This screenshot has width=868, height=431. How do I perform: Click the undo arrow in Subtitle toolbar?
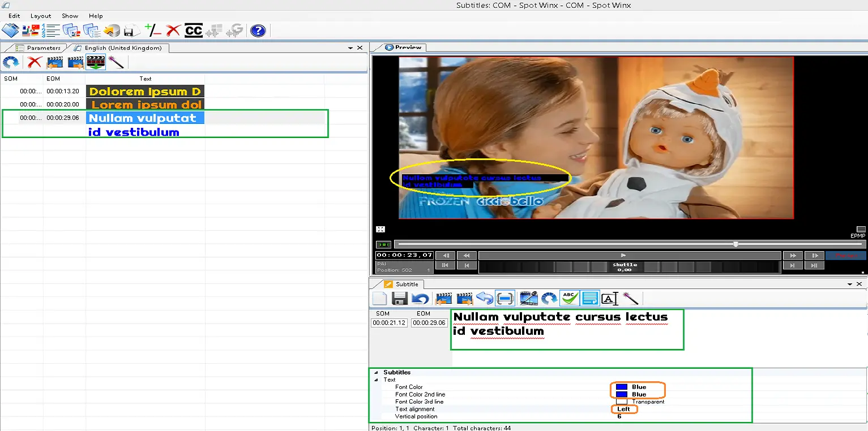coord(420,299)
